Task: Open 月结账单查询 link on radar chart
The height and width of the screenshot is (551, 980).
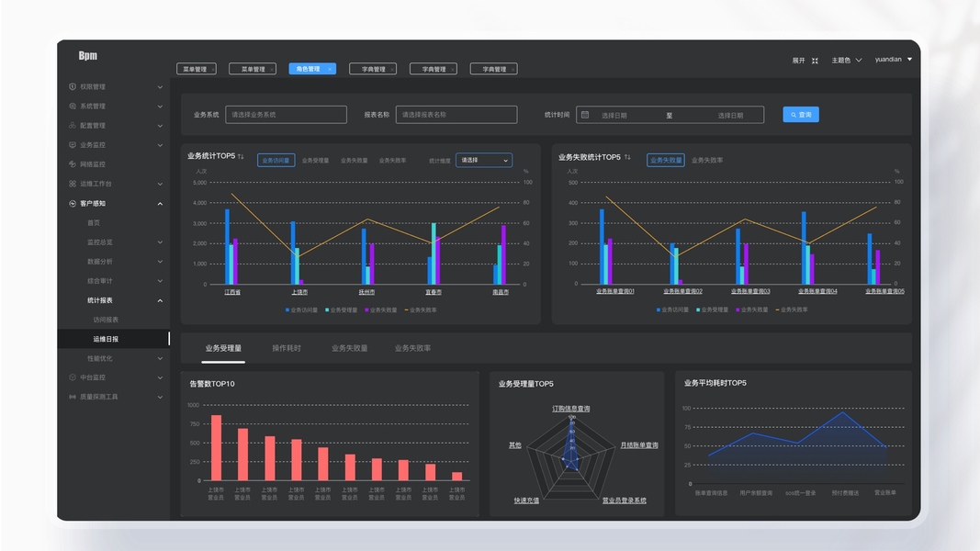Action: click(638, 445)
